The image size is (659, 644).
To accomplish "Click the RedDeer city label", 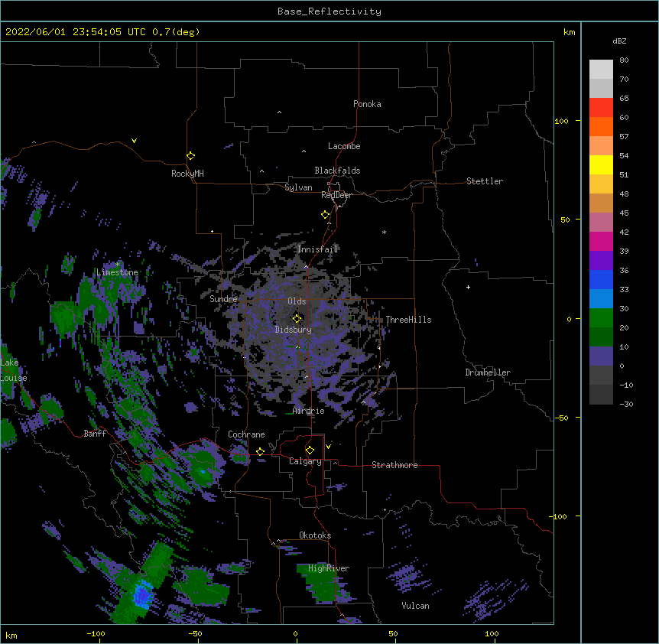I will pyautogui.click(x=336, y=195).
